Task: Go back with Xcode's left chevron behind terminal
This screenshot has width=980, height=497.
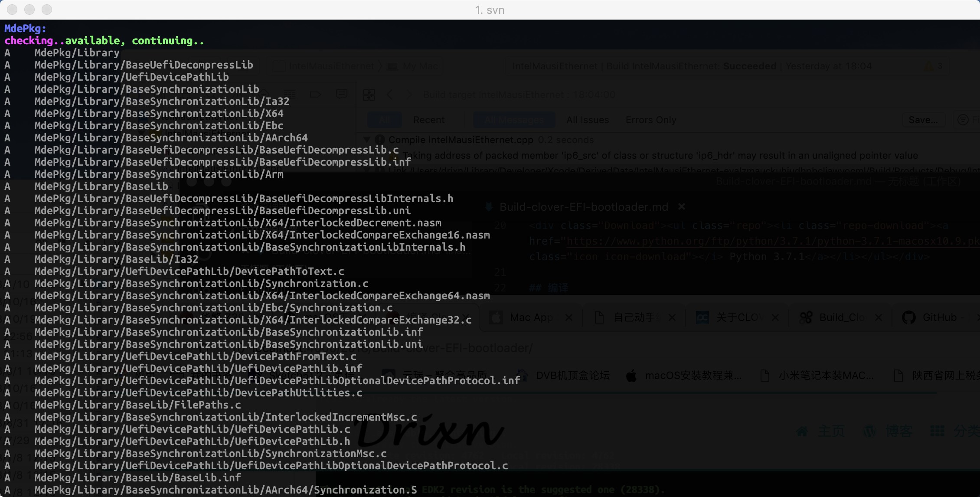Action: (x=389, y=95)
